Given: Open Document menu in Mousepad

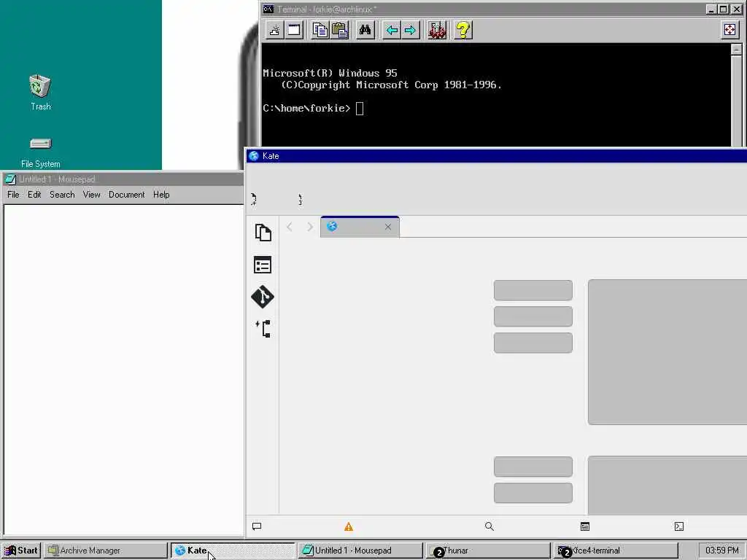Looking at the screenshot, I should pyautogui.click(x=127, y=194).
